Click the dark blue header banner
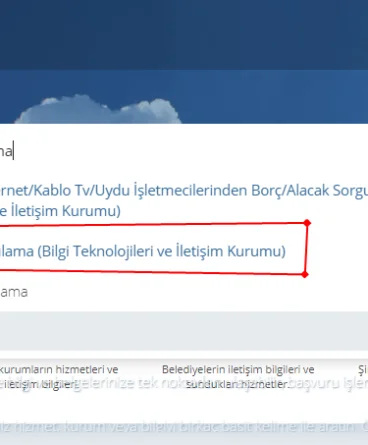368x445 pixels. click(x=184, y=35)
